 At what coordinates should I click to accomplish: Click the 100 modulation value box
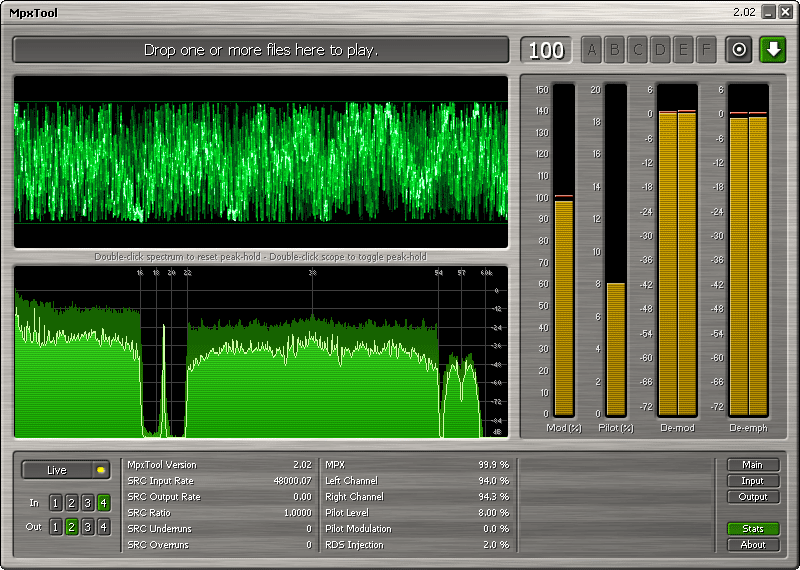pyautogui.click(x=546, y=50)
